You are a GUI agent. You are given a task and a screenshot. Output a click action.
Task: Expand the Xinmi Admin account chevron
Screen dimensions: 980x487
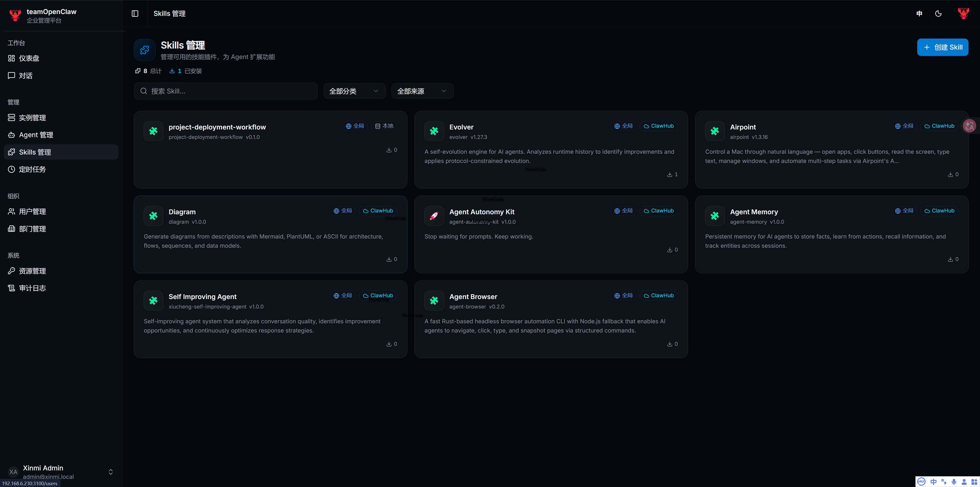110,472
